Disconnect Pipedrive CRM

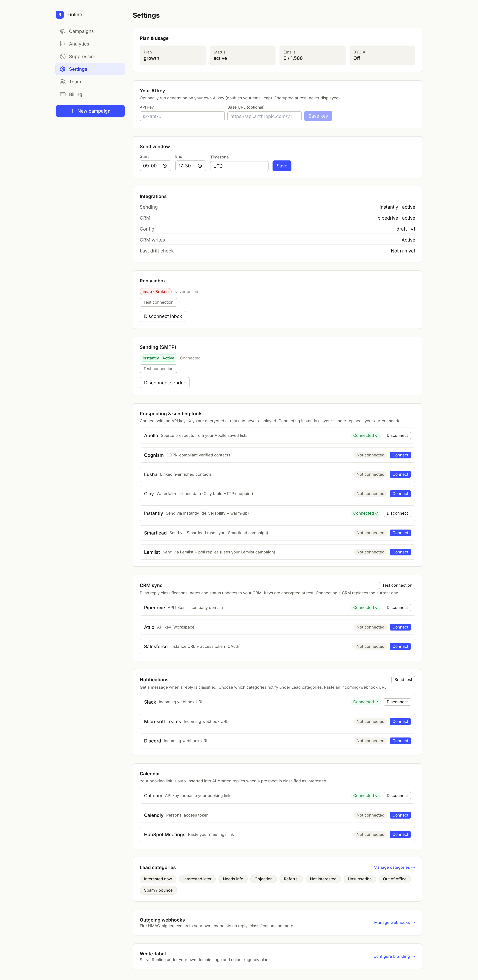[397, 608]
